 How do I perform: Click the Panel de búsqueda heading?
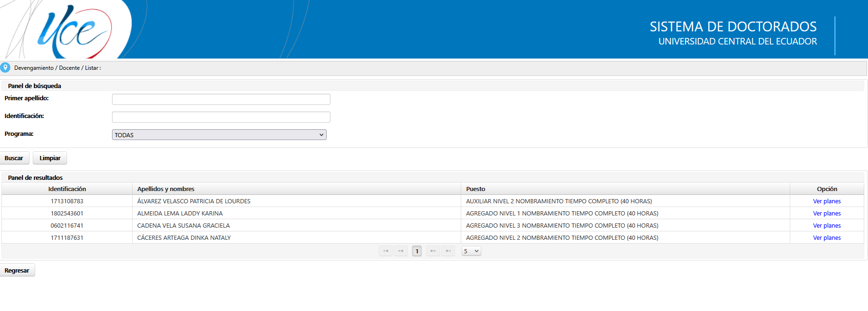point(35,86)
